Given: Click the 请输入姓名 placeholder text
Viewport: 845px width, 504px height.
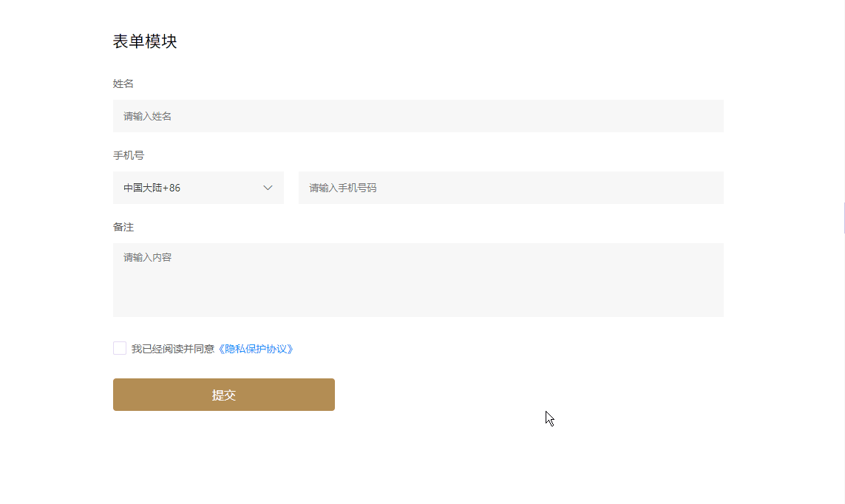Looking at the screenshot, I should (x=147, y=116).
